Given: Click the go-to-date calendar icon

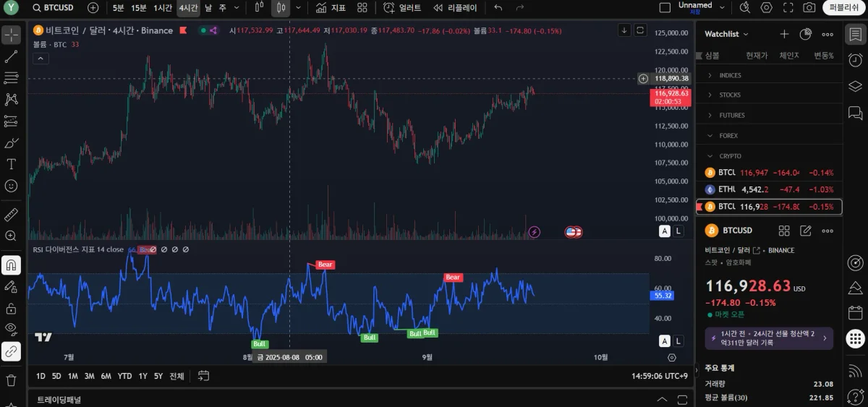Looking at the screenshot, I should (203, 376).
